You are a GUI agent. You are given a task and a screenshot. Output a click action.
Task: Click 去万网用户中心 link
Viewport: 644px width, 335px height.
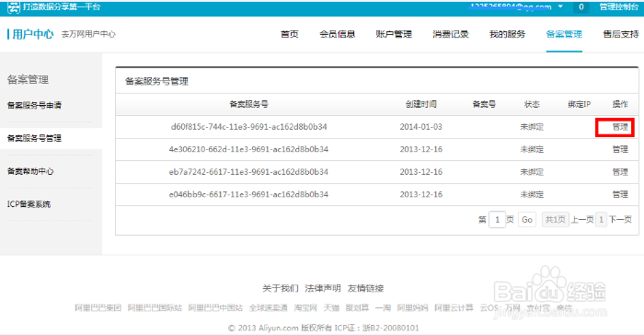[x=88, y=34]
